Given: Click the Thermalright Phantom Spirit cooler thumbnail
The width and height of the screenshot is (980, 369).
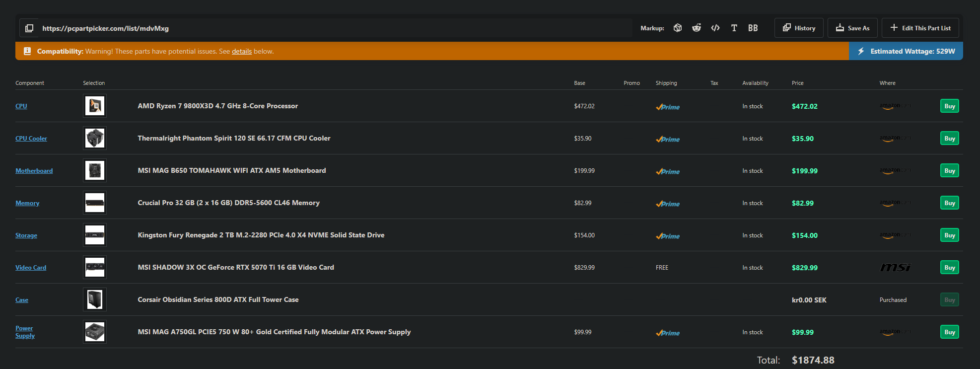Looking at the screenshot, I should (95, 138).
